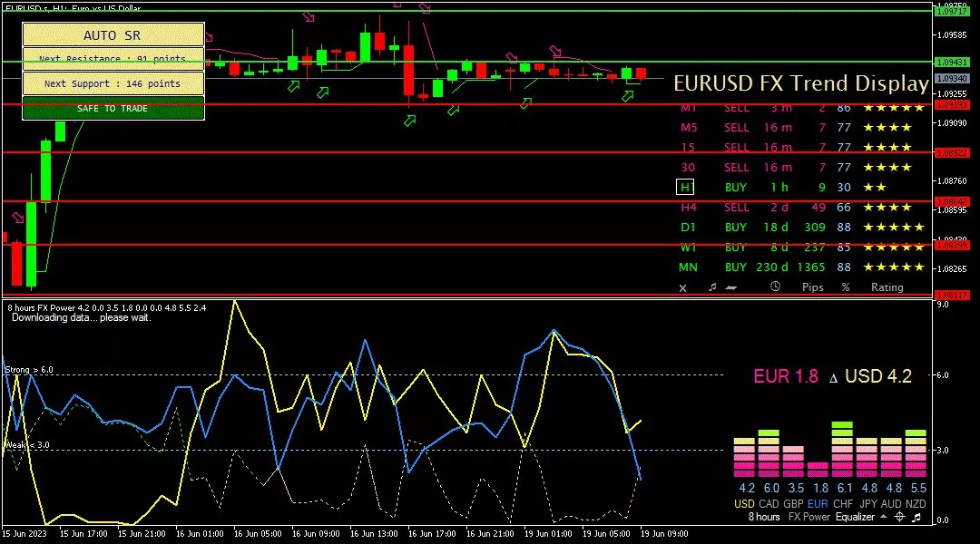
Task: Click the 1.09431 green level price tag
Action: point(952,62)
